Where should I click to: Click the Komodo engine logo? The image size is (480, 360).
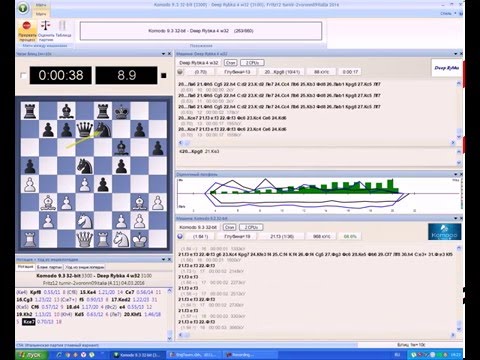click(444, 232)
